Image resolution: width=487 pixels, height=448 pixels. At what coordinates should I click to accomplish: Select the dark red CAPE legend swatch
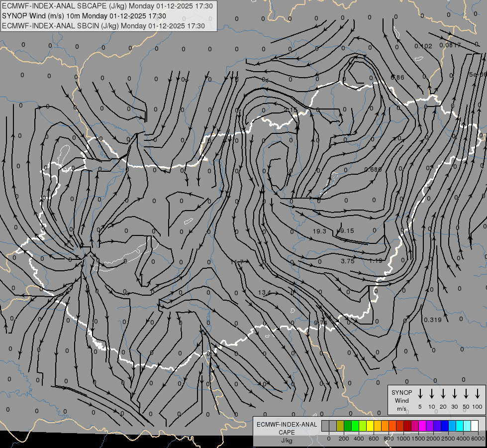[x=407, y=426]
